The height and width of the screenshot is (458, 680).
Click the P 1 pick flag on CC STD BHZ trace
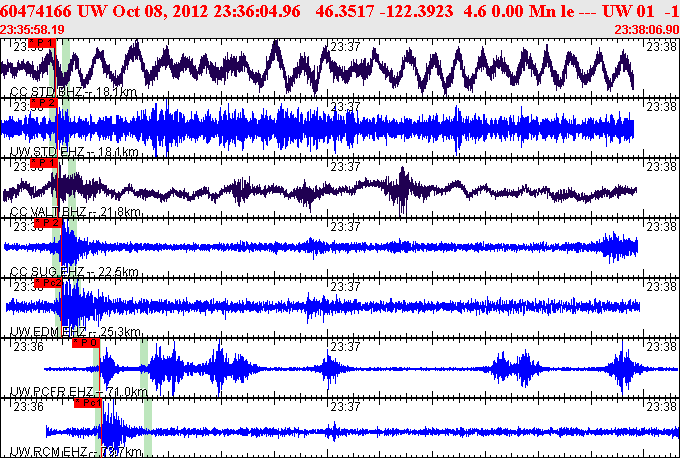pos(42,43)
